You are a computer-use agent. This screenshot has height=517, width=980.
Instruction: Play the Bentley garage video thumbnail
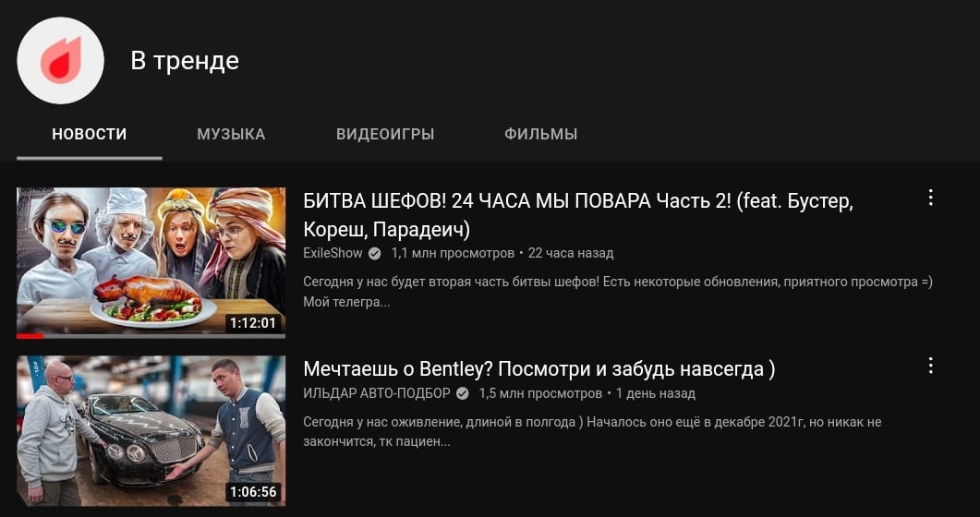point(151,431)
